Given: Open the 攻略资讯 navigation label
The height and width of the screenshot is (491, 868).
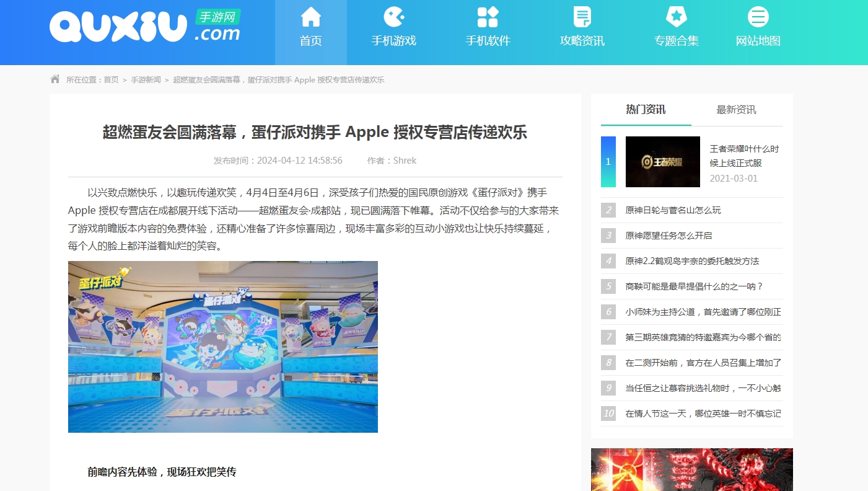Looking at the screenshot, I should (582, 41).
